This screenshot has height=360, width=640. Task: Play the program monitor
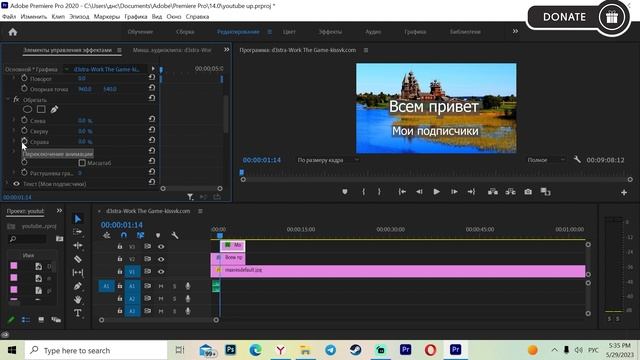point(436,191)
